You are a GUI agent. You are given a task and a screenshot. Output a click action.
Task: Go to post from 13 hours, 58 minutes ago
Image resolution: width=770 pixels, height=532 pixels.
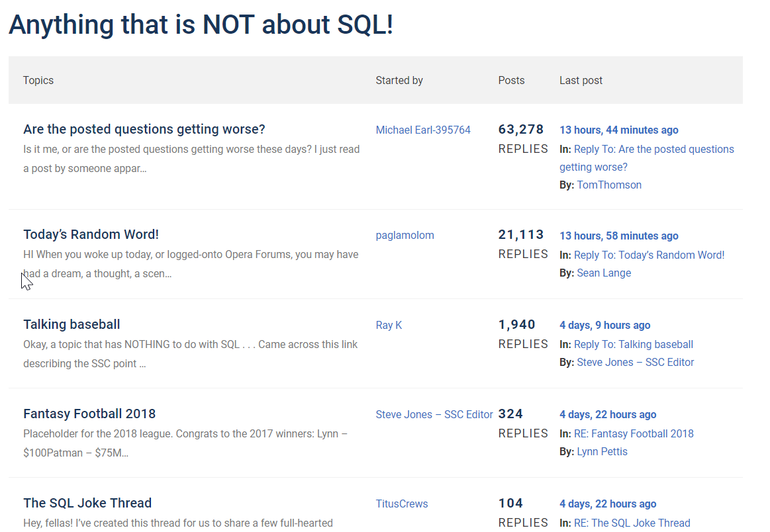618,236
